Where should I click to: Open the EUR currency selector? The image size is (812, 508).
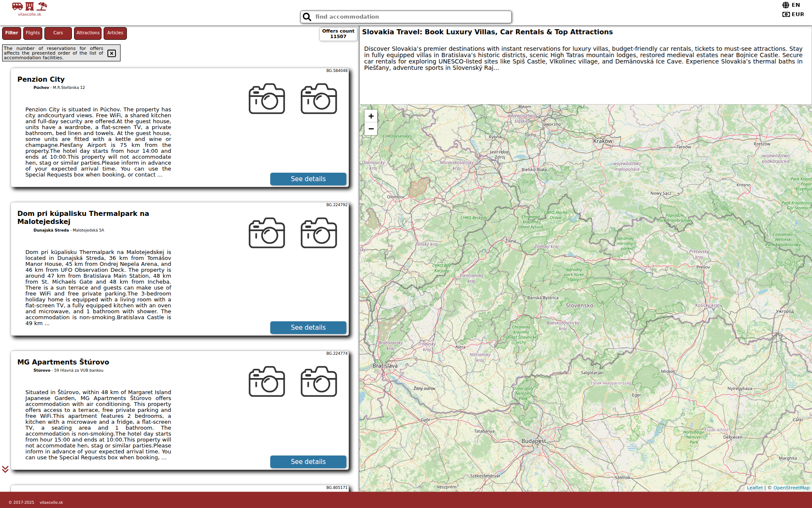793,14
